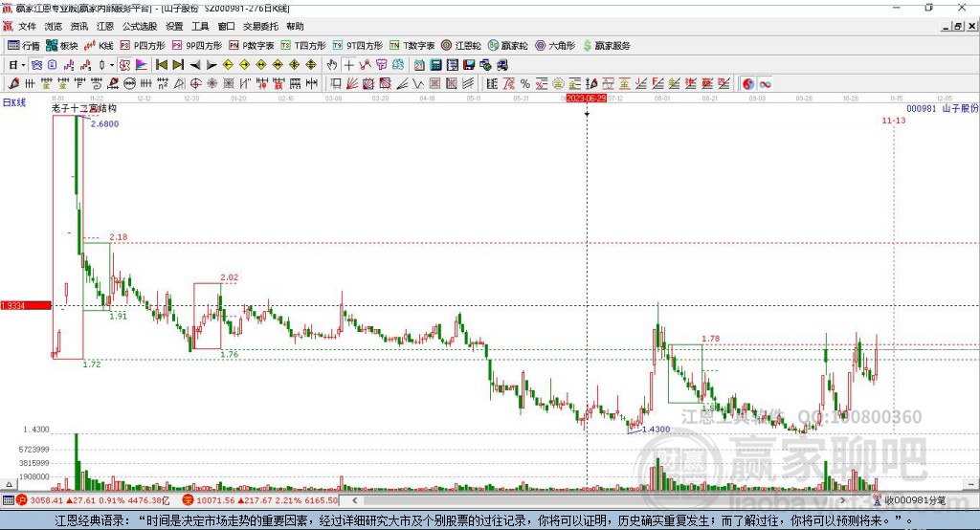Click the 老子十二宫结构 title text

84,108
